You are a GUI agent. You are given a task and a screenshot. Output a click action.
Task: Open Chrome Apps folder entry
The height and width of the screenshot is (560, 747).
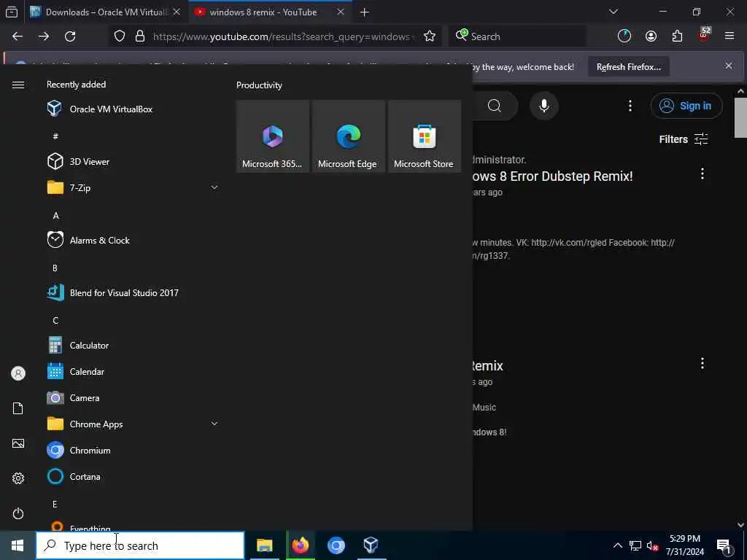coord(133,424)
